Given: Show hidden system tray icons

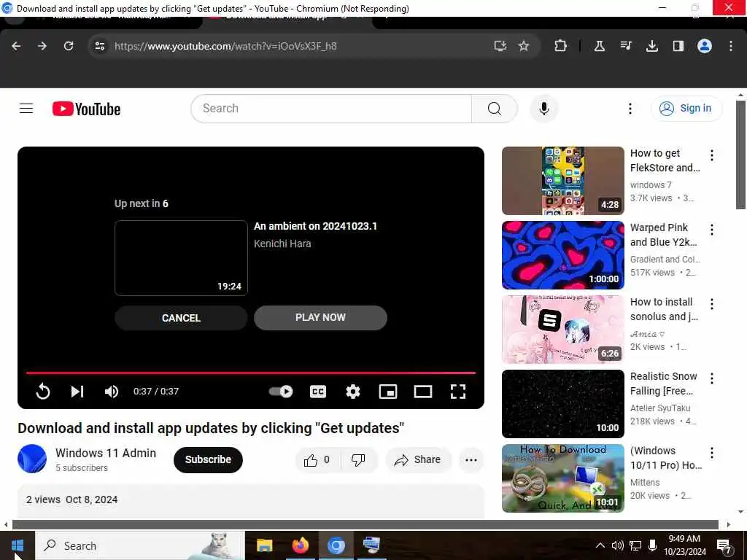Looking at the screenshot, I should click(600, 545).
